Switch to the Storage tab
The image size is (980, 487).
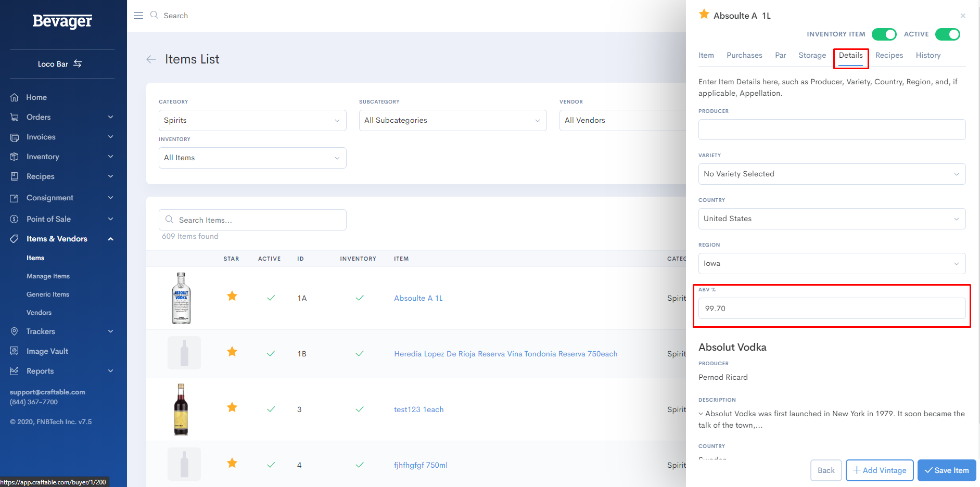point(812,55)
